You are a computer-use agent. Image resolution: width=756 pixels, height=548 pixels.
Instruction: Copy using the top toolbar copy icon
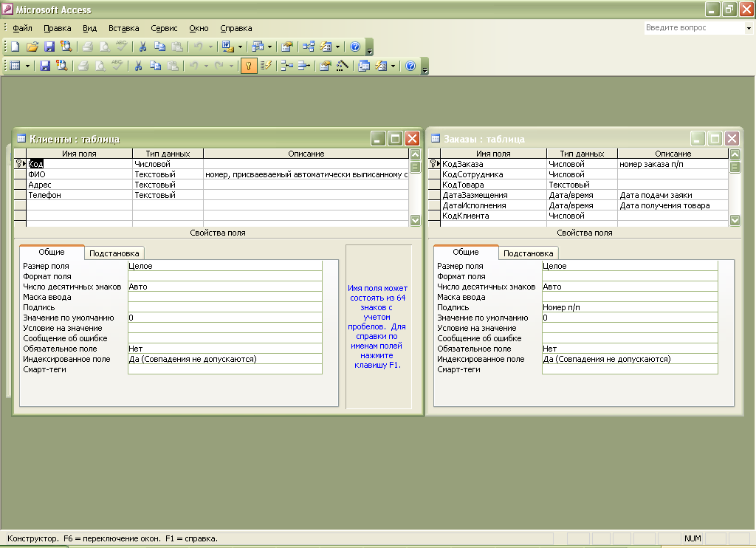(159, 47)
